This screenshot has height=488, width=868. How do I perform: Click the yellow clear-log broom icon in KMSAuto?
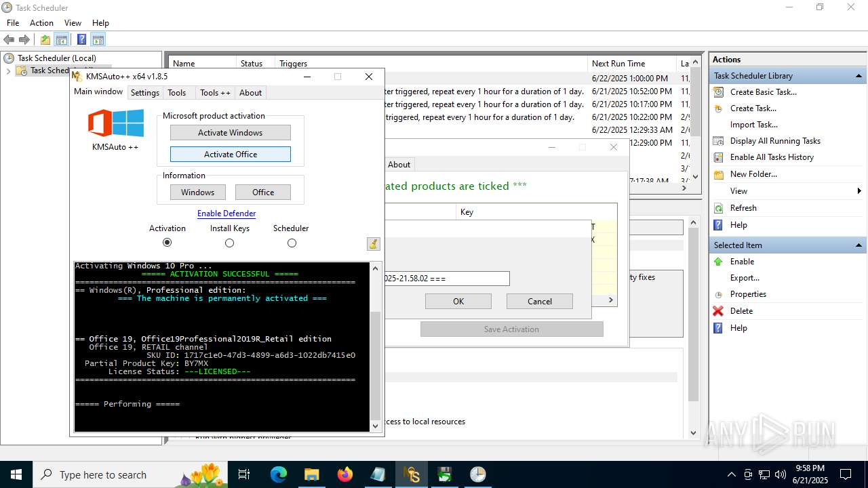tap(373, 244)
